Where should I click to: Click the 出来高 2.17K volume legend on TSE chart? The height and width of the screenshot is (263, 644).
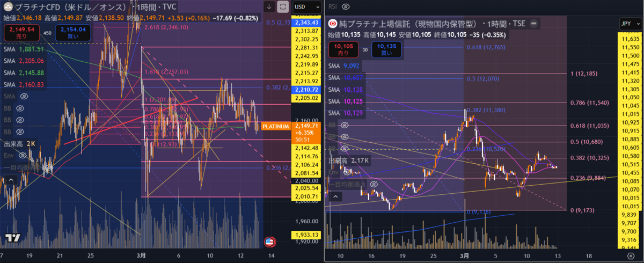349,160
